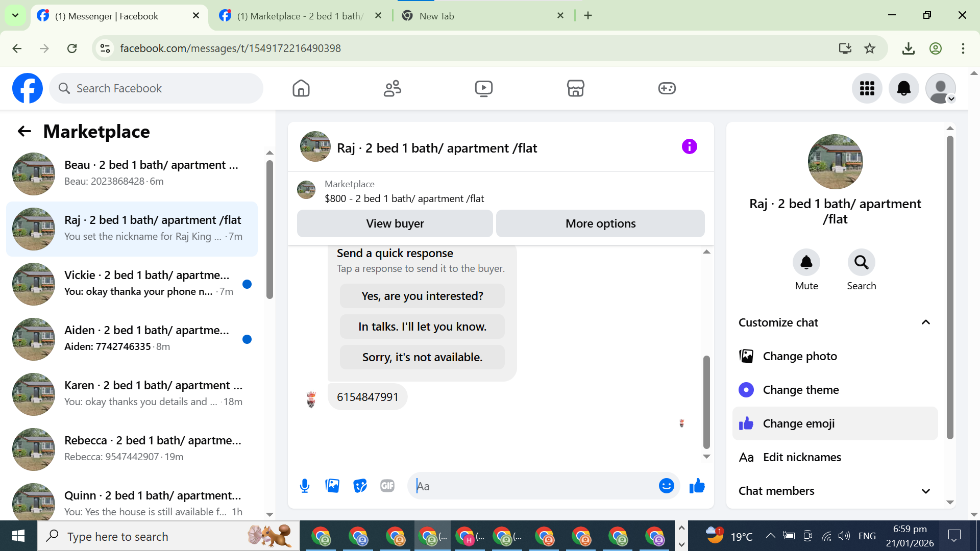This screenshot has width=980, height=551.
Task: Click the message text input field
Action: pos(536,486)
